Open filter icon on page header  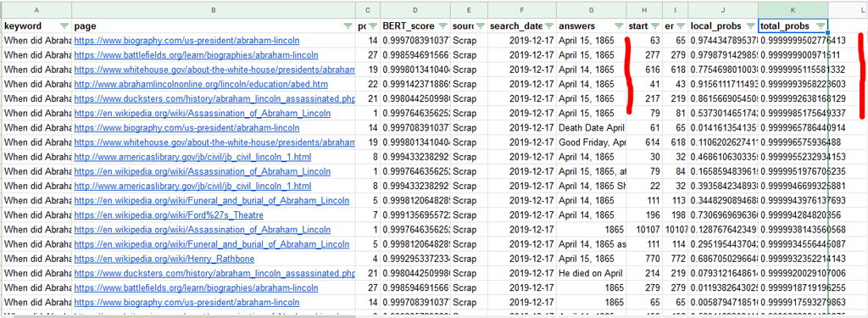[x=348, y=26]
